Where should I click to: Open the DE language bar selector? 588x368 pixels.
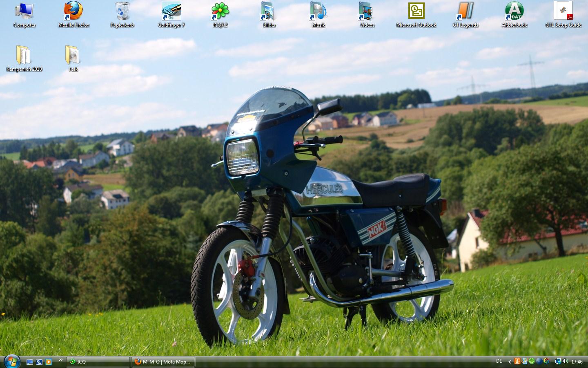[499, 361]
